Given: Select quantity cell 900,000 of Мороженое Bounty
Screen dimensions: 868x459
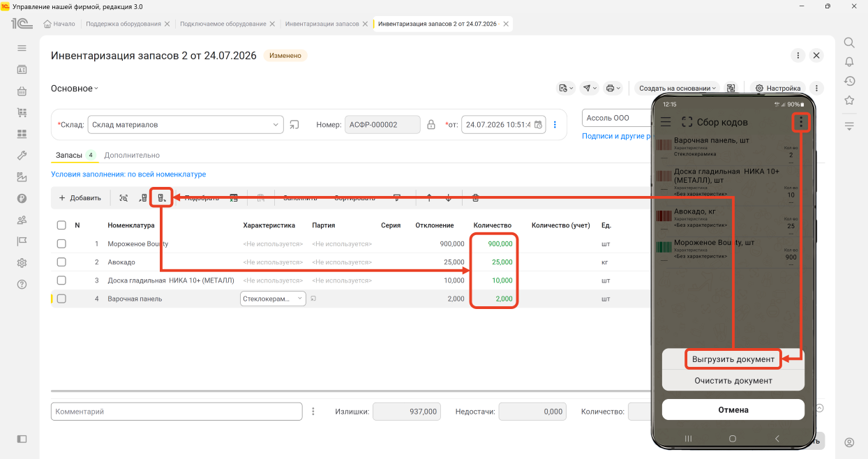Looking at the screenshot, I should pyautogui.click(x=494, y=244).
